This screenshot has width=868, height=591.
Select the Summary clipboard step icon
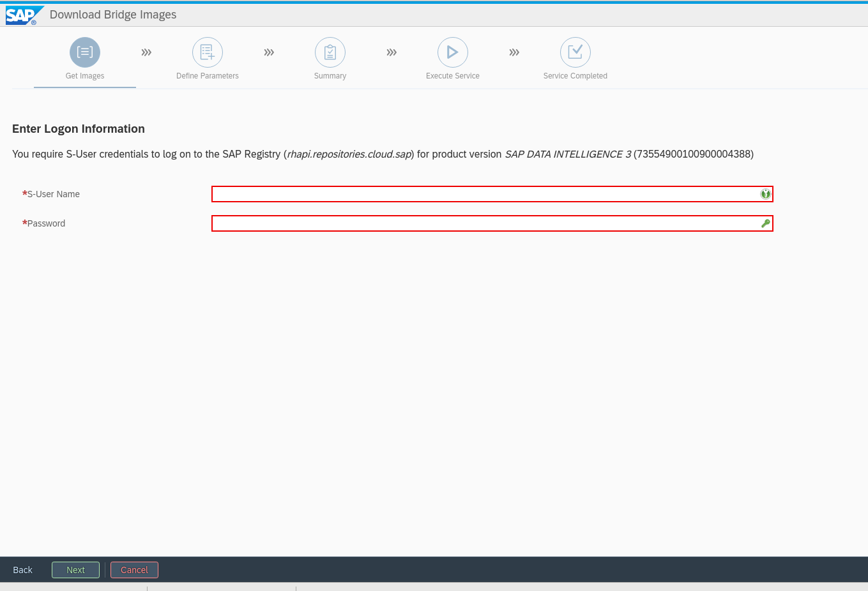pos(330,52)
